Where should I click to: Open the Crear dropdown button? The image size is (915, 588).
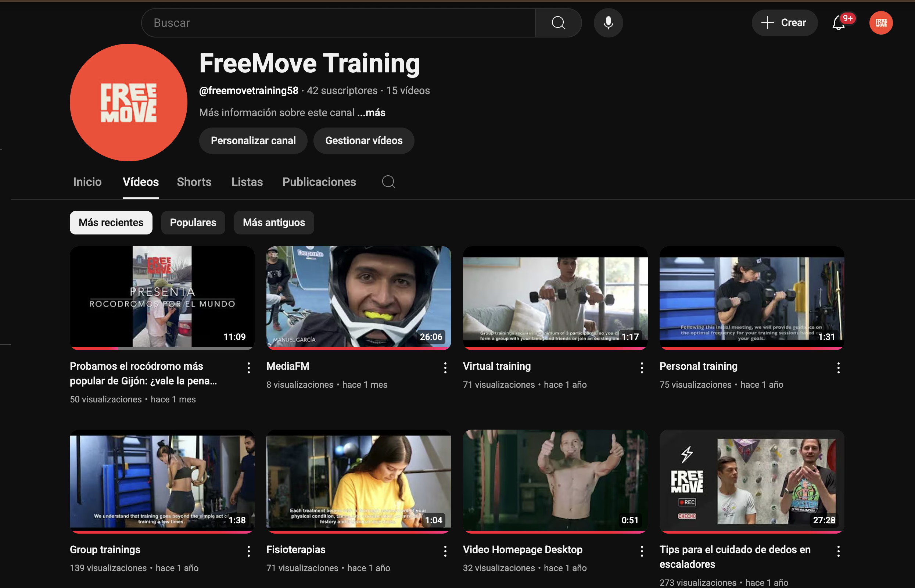point(784,23)
